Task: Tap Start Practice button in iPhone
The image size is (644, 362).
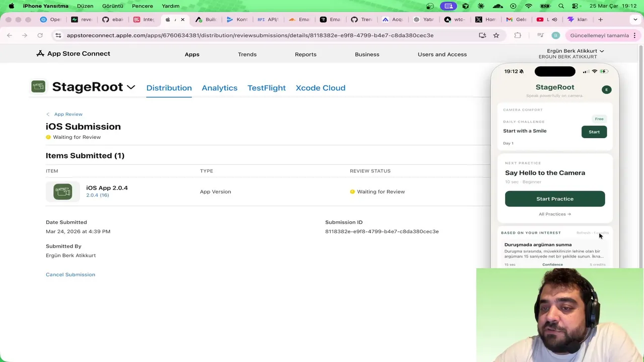Action: tap(555, 199)
